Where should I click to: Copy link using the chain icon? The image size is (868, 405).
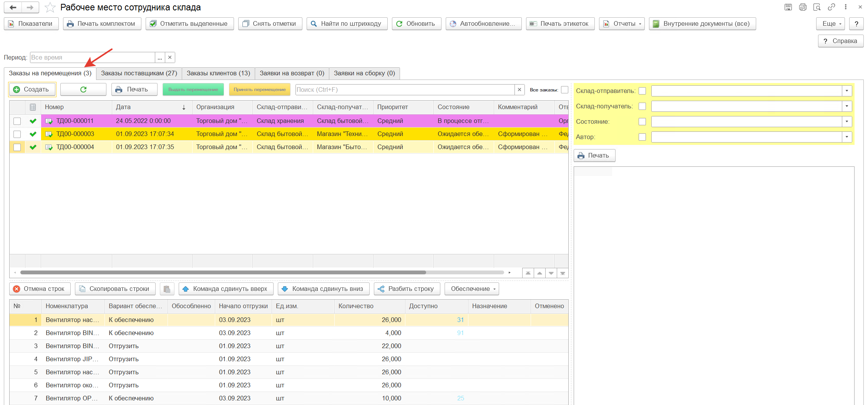[831, 7]
